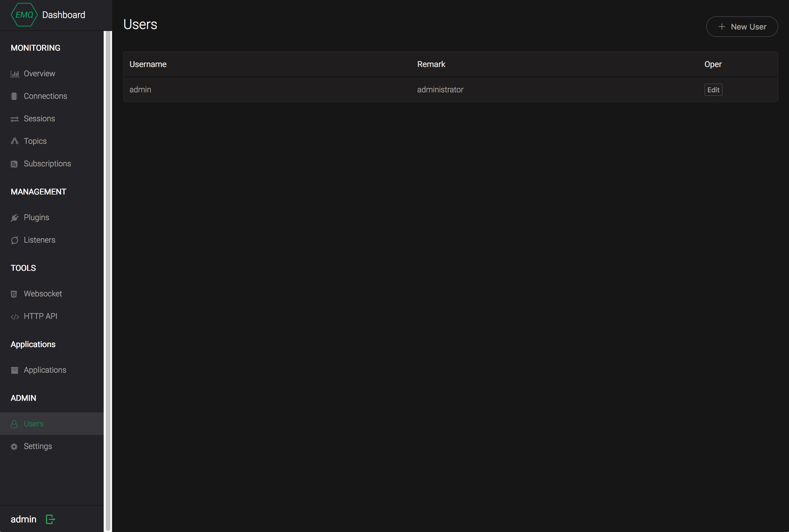Edit the admin user row

pos(713,90)
